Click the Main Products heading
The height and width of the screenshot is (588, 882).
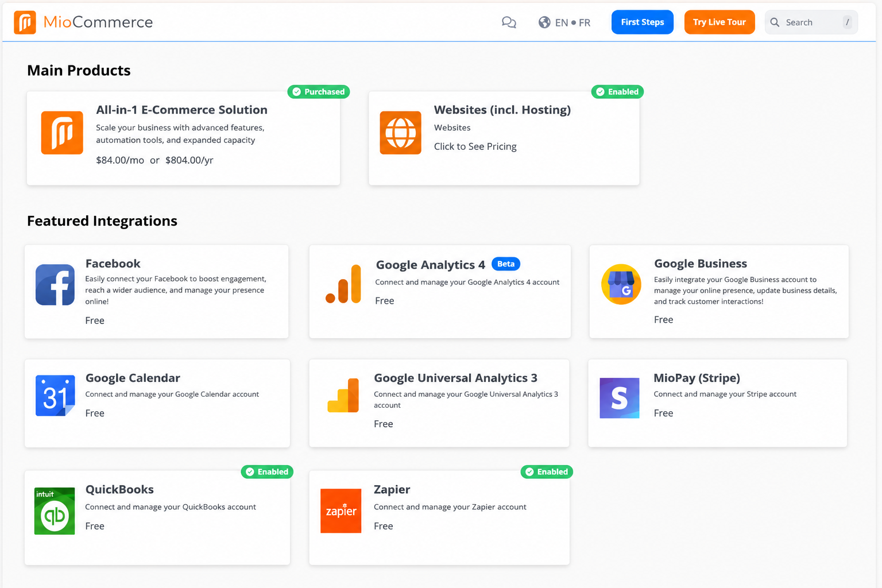tap(79, 71)
